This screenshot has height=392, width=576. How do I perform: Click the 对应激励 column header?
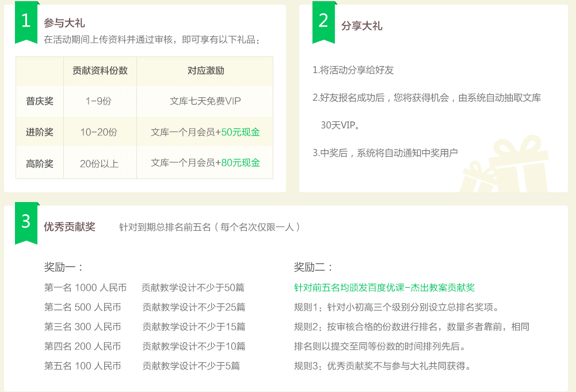tap(205, 71)
